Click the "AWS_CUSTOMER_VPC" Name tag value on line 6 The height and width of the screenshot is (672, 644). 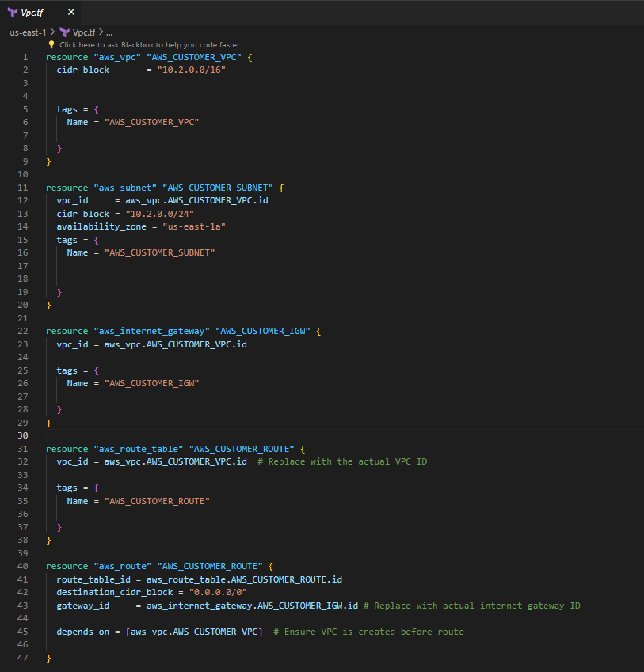(x=152, y=122)
